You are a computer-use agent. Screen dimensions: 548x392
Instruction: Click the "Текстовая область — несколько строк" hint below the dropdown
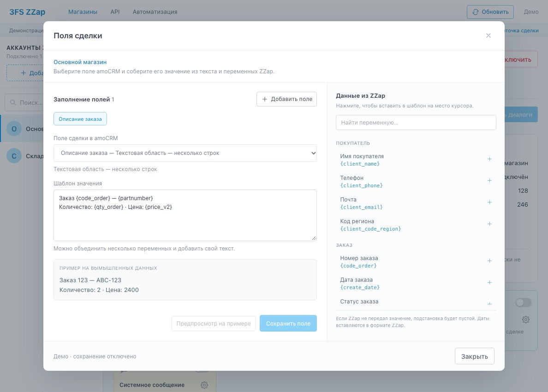pos(105,169)
